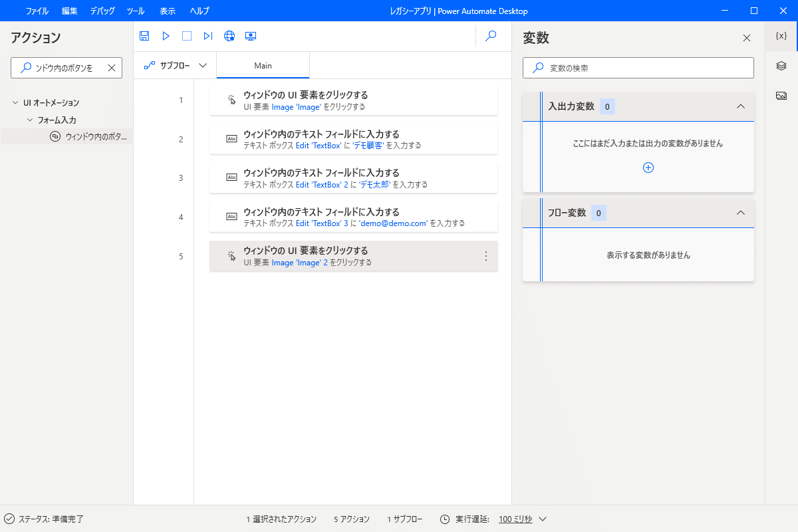
Task: Open the デバッグ menu
Action: (x=102, y=10)
